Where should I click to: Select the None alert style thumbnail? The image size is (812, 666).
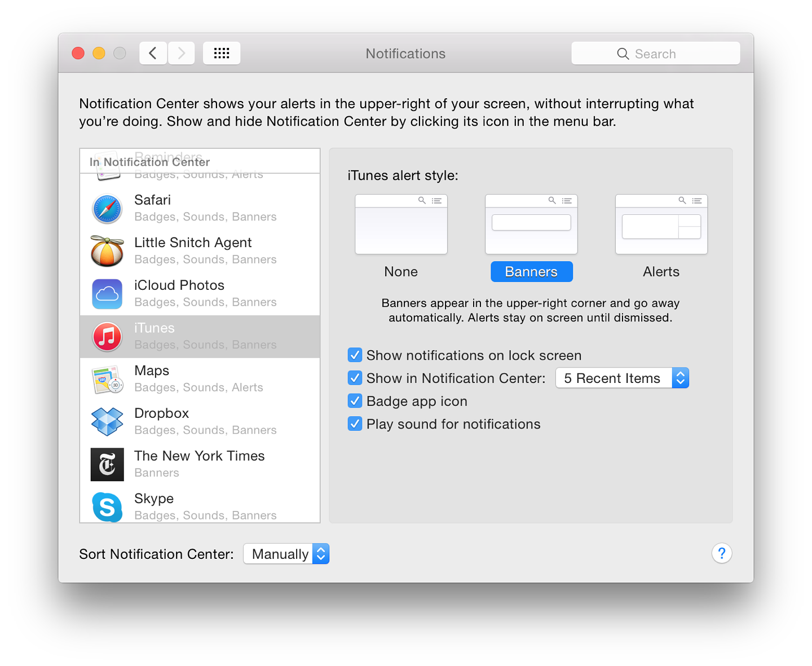tap(401, 224)
